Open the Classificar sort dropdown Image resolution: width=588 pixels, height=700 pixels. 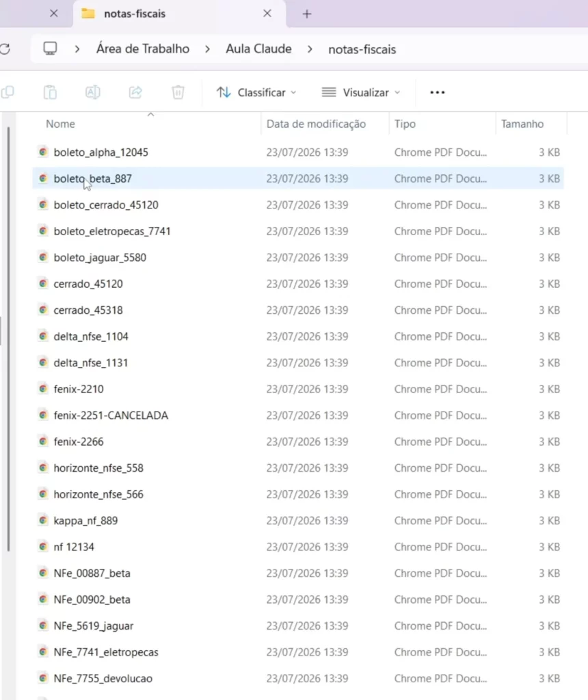(256, 92)
